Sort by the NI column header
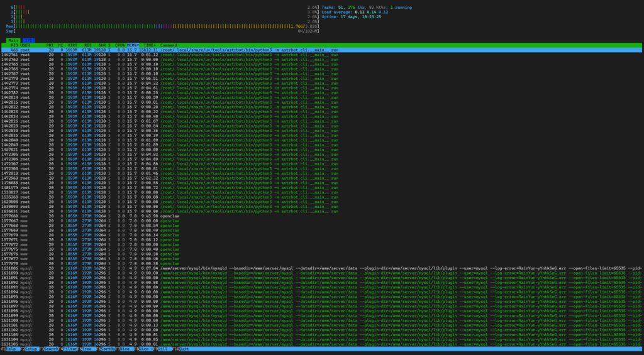644x355 pixels. (60, 45)
